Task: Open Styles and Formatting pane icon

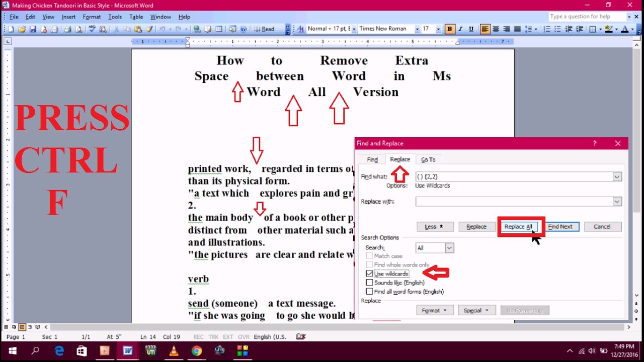Action: 301,29
